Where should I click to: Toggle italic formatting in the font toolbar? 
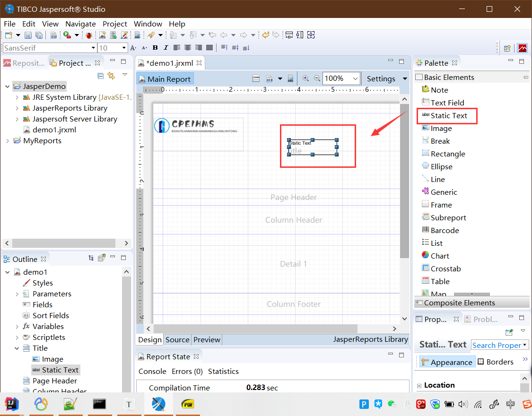coord(165,48)
